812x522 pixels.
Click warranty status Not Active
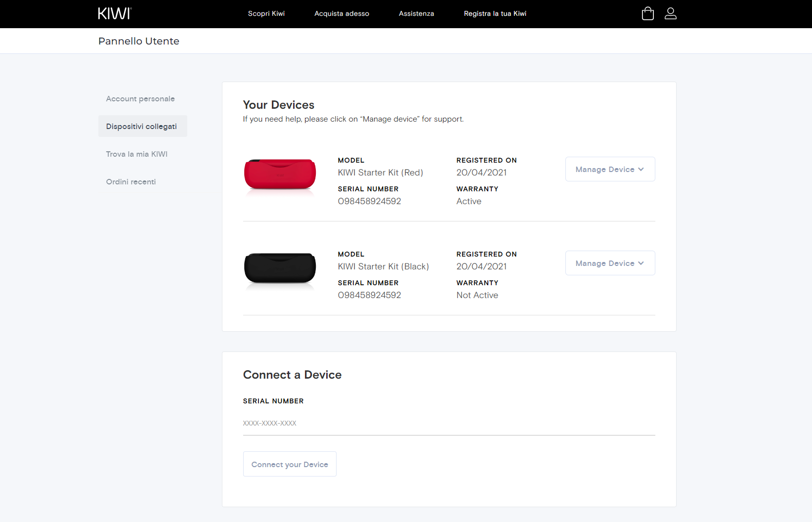[x=477, y=295]
